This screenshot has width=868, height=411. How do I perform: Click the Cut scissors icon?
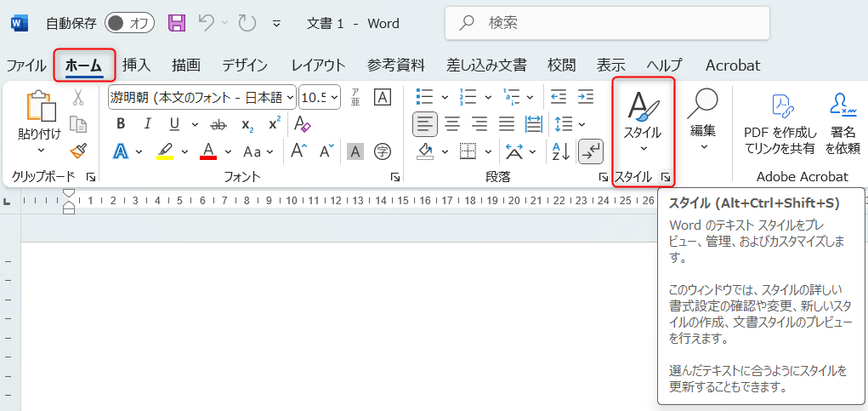click(78, 97)
